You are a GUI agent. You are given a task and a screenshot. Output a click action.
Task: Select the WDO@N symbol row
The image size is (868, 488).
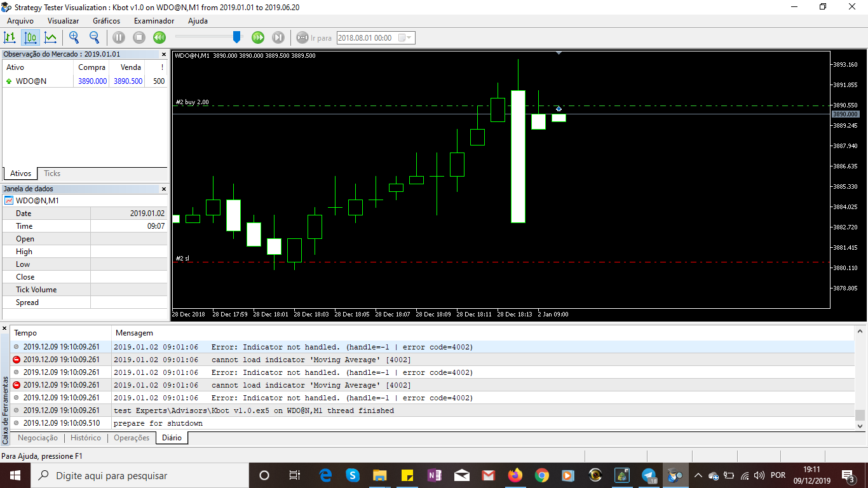tap(85, 81)
